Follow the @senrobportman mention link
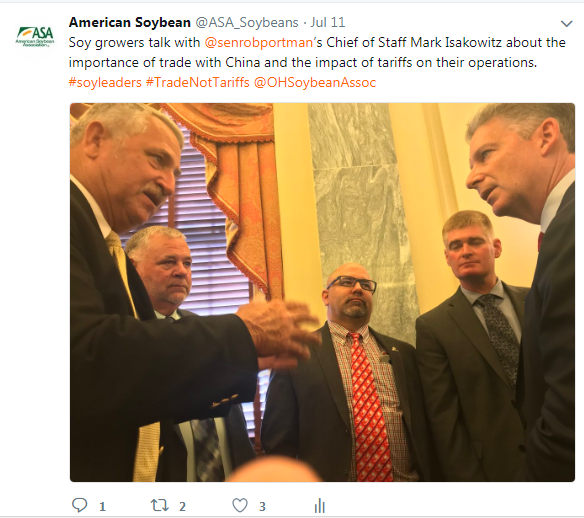The width and height of the screenshot is (584, 518). pos(258,42)
